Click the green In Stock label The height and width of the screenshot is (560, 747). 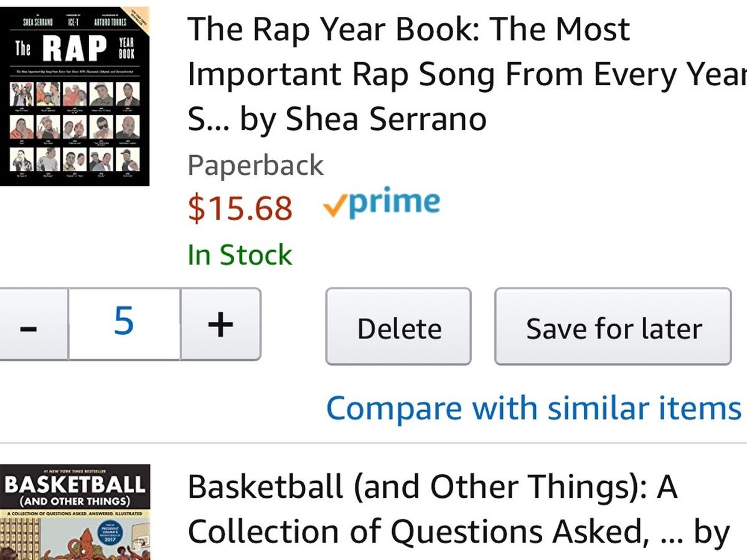coord(240,255)
